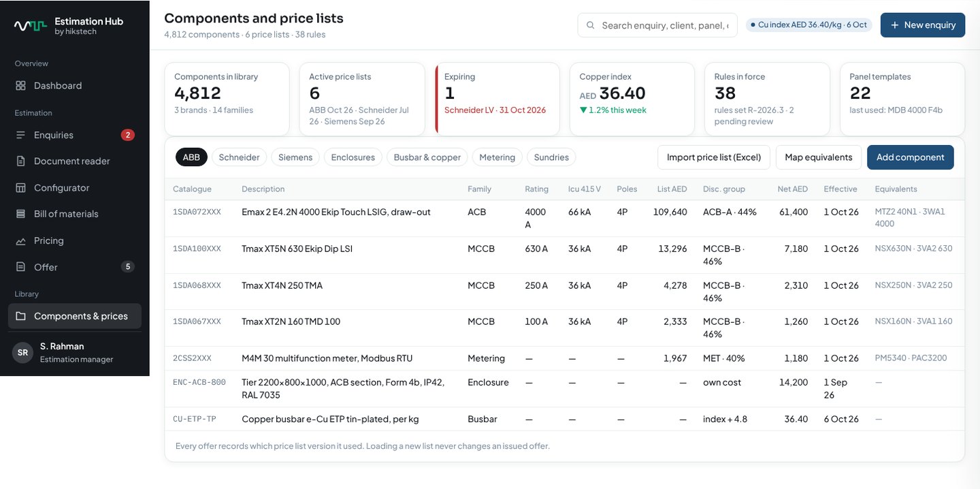Click the MET · 40% discount group
Screen dimensions: 980x489
coord(724,358)
